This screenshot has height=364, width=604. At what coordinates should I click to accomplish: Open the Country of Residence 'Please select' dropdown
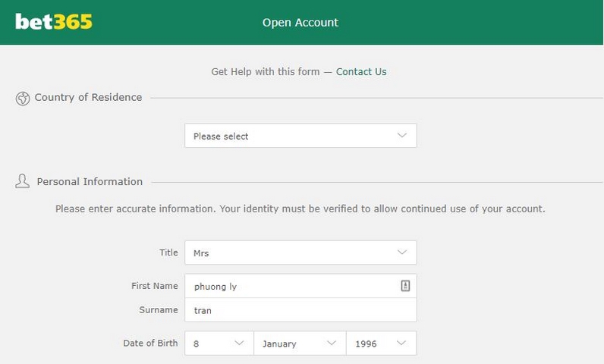click(x=300, y=136)
